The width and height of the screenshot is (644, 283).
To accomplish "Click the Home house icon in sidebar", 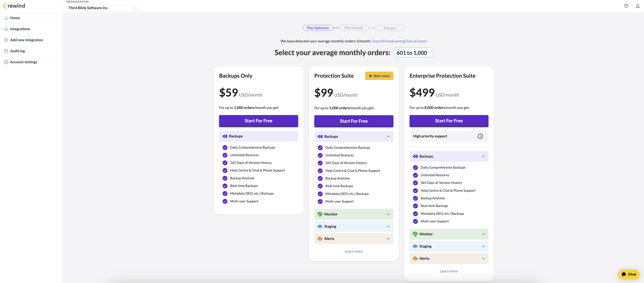I will [x=6, y=18].
